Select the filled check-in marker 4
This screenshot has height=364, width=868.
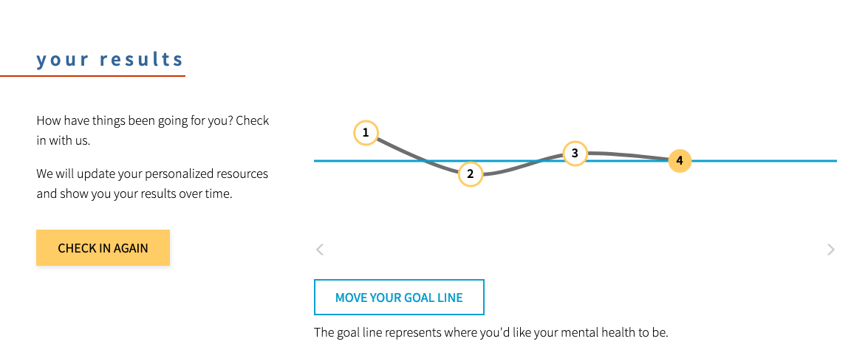680,161
